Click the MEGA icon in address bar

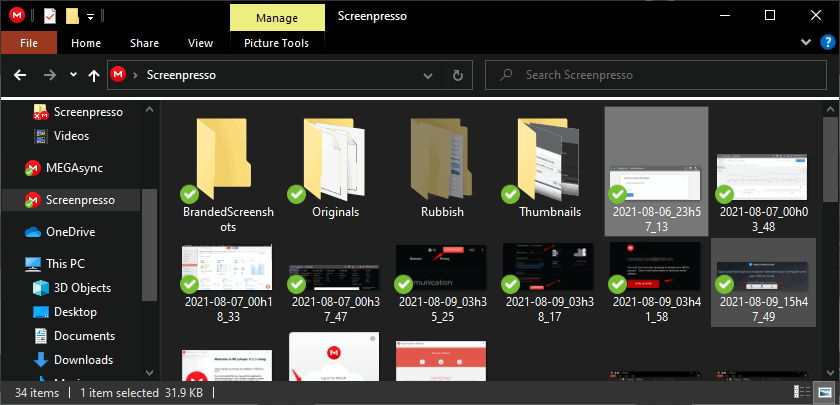[x=118, y=74]
